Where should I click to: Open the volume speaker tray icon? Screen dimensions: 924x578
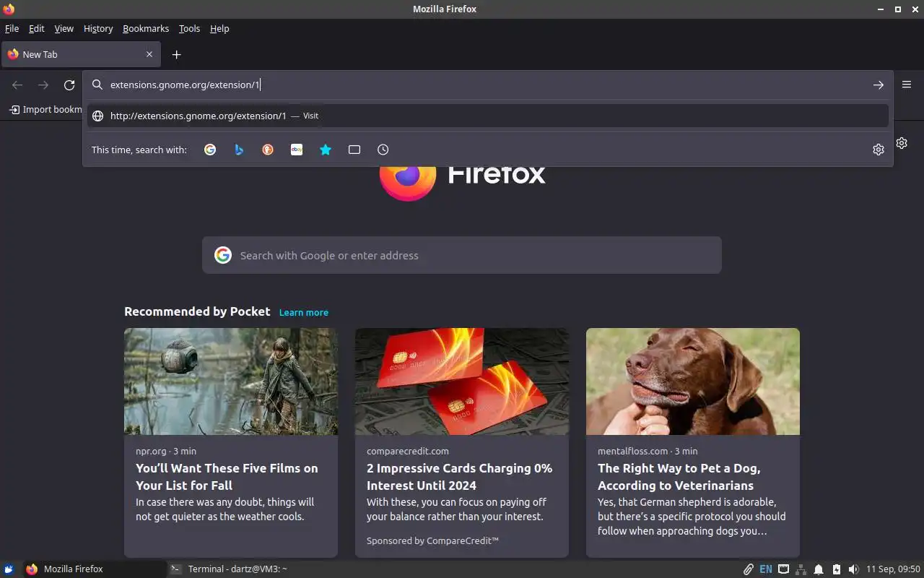tap(853, 569)
